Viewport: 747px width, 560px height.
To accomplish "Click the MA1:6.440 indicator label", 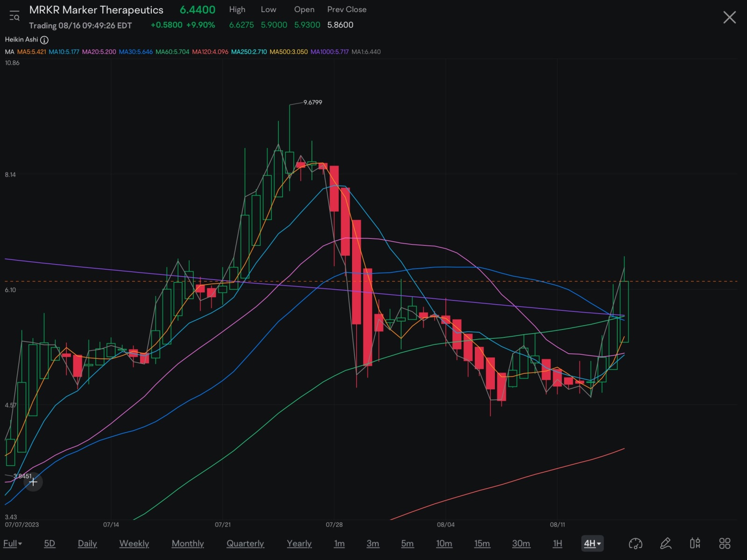I will pyautogui.click(x=366, y=52).
